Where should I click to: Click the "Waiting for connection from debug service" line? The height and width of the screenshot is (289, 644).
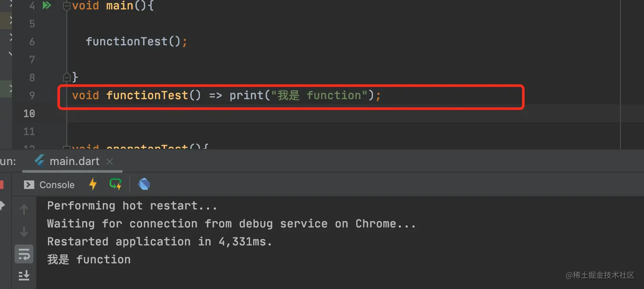[232, 224]
